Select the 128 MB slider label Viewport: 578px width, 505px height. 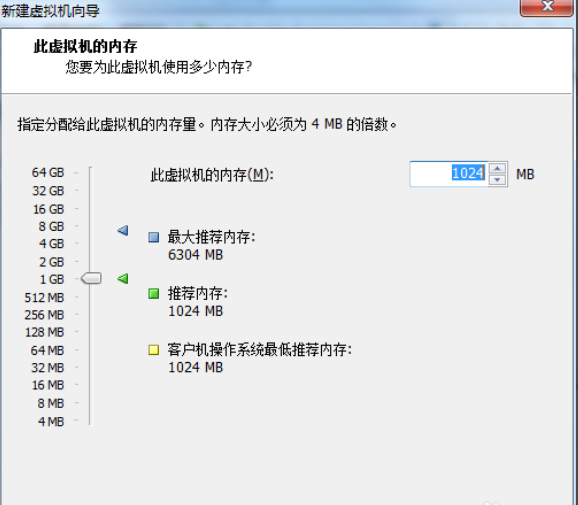click(44, 332)
